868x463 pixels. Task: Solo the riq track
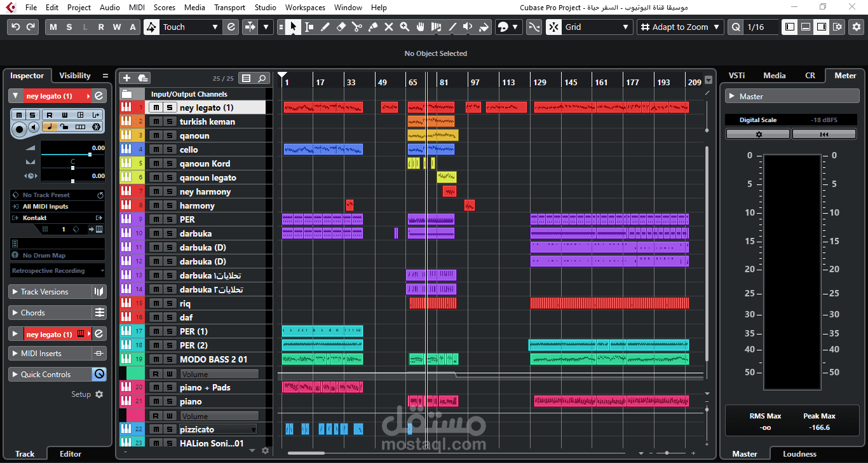click(170, 303)
